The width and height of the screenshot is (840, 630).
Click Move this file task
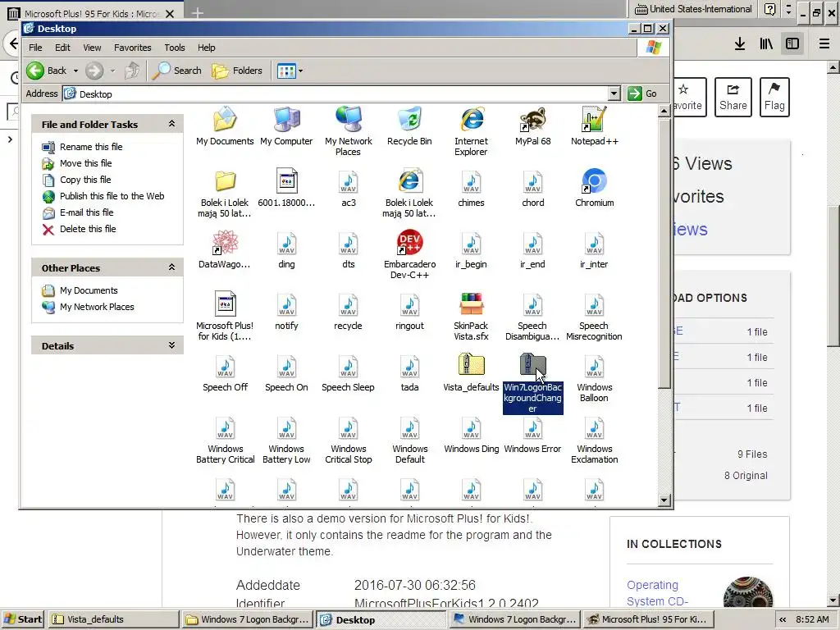click(x=77, y=163)
